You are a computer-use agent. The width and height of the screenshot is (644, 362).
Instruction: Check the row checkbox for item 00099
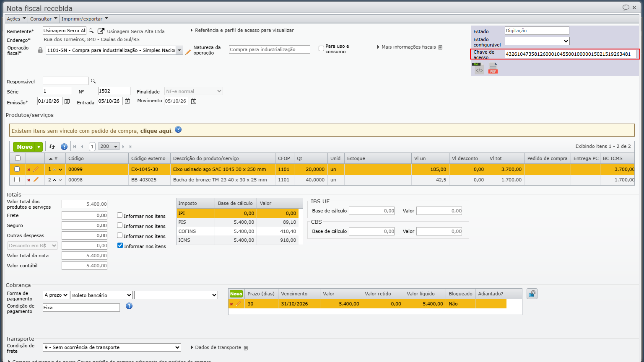(17, 169)
